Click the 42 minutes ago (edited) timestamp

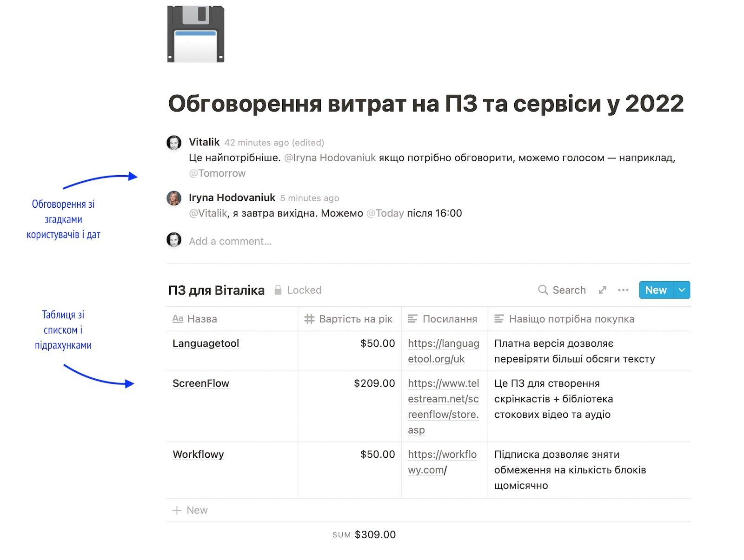click(x=274, y=143)
